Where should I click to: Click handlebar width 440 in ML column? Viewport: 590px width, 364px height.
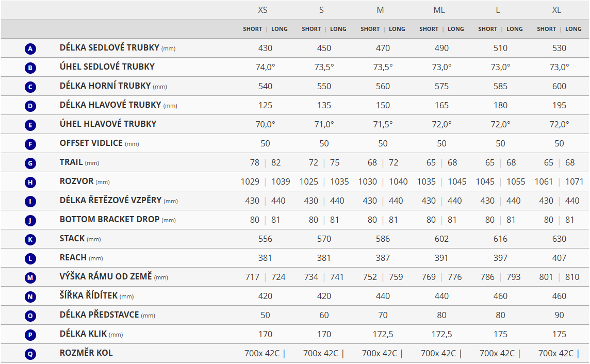pyautogui.click(x=442, y=296)
